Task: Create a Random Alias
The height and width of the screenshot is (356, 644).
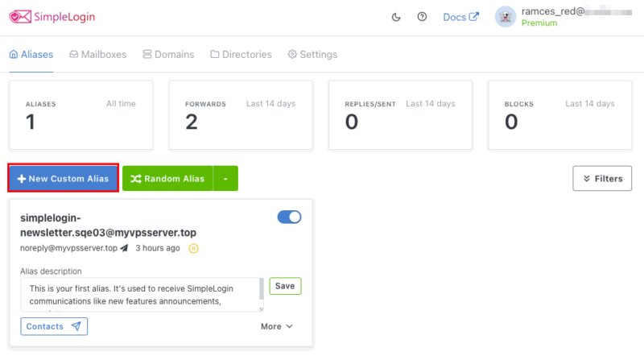Action: click(167, 179)
